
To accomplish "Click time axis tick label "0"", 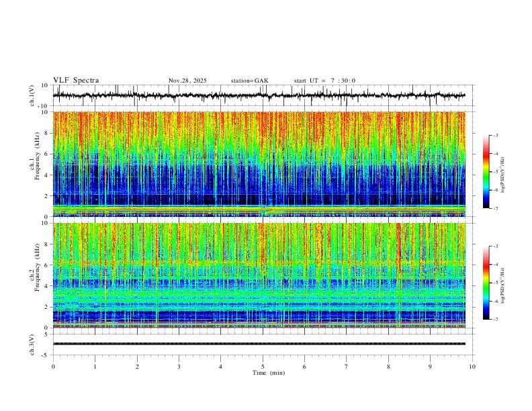I will pyautogui.click(x=53, y=367).
